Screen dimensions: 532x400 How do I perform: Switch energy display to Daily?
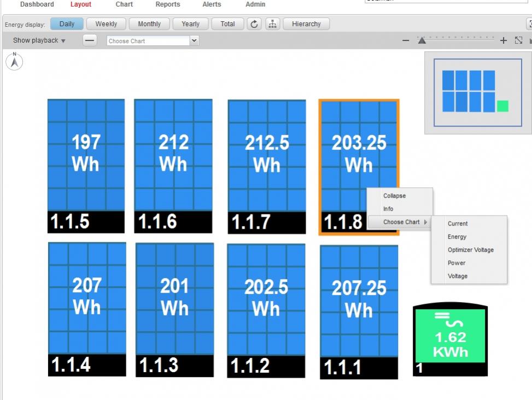(x=67, y=24)
